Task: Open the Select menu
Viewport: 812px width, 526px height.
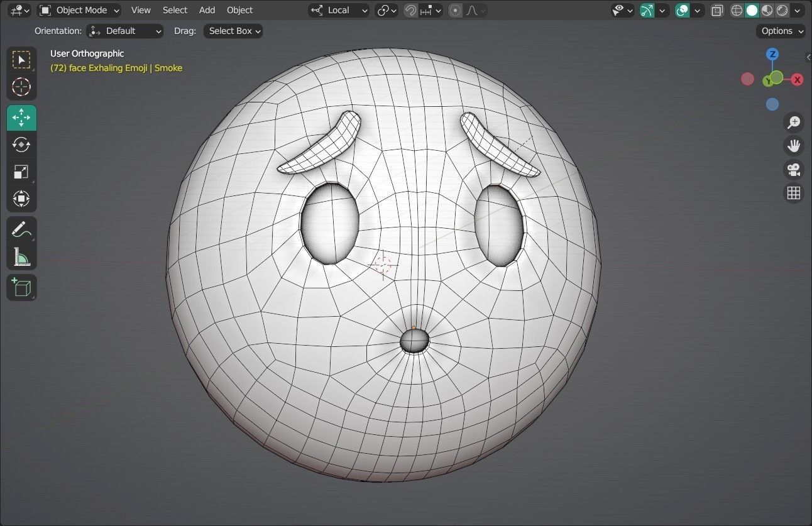Action: click(x=175, y=10)
